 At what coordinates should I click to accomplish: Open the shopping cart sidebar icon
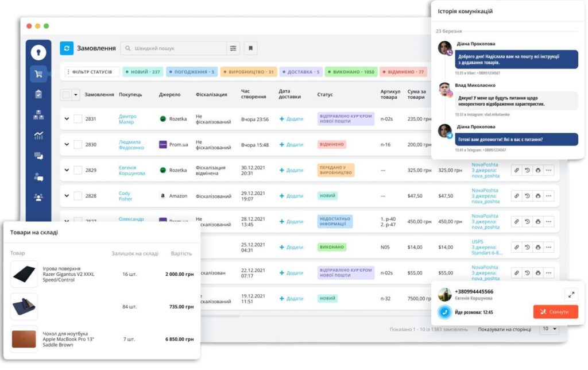(38, 74)
